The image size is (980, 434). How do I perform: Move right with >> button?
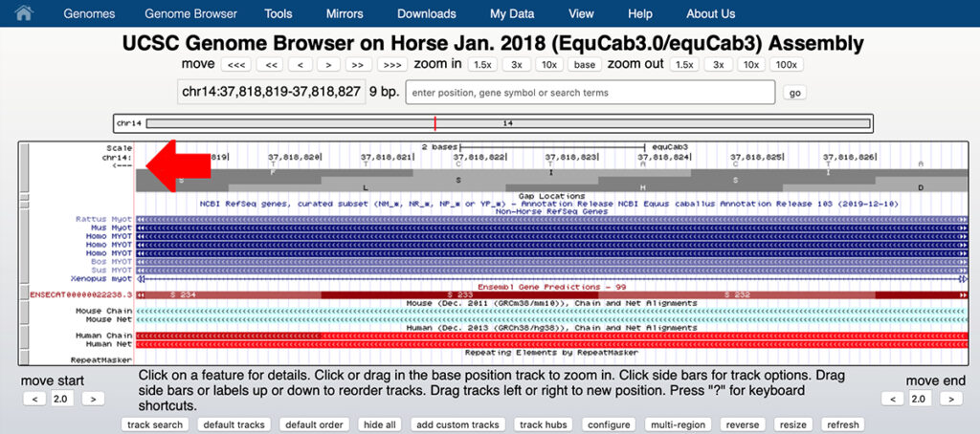(x=358, y=65)
